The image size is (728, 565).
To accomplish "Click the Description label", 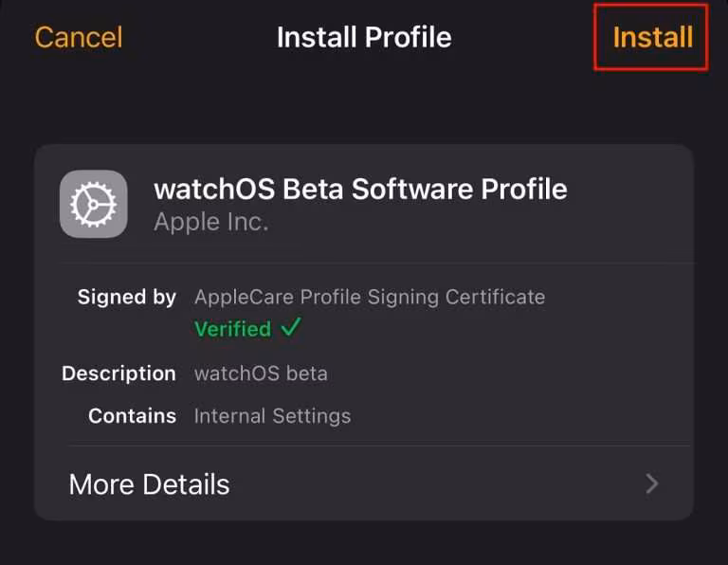I will [118, 374].
